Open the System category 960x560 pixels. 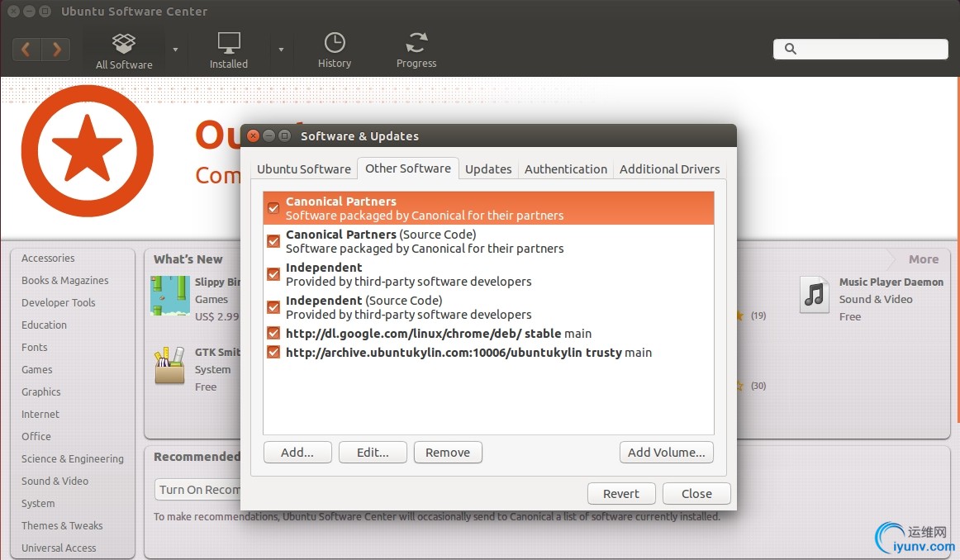click(38, 504)
